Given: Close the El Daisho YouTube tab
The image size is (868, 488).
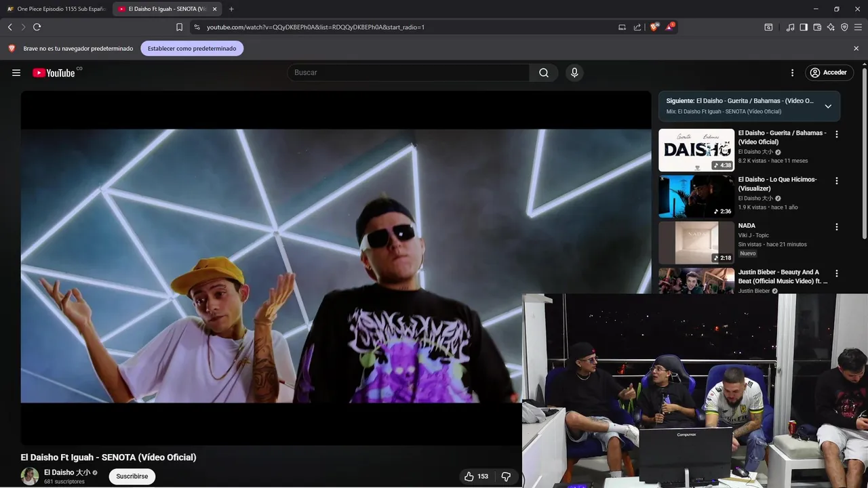Looking at the screenshot, I should (x=215, y=9).
